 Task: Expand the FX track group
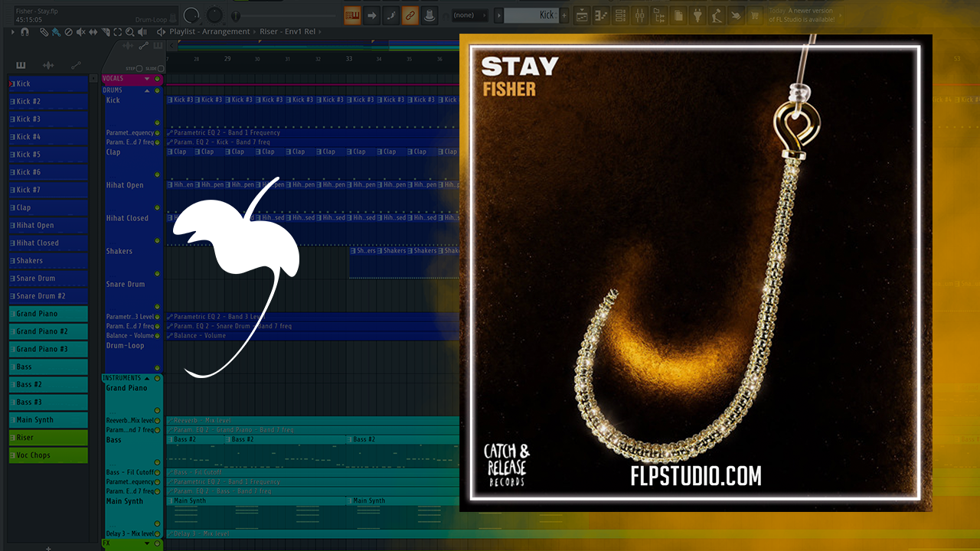(x=147, y=543)
